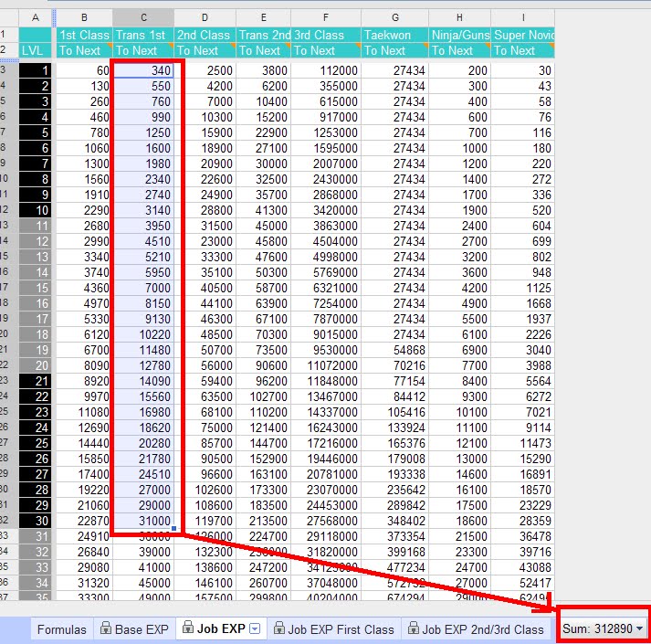Open the Job EXP tab dropdown arrow
The width and height of the screenshot is (651, 644).
click(255, 629)
